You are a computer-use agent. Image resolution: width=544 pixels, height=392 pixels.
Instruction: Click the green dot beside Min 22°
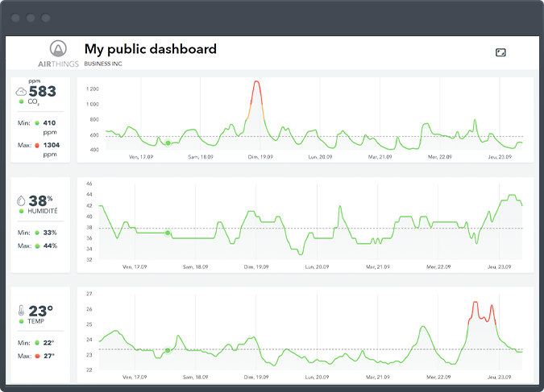click(37, 343)
